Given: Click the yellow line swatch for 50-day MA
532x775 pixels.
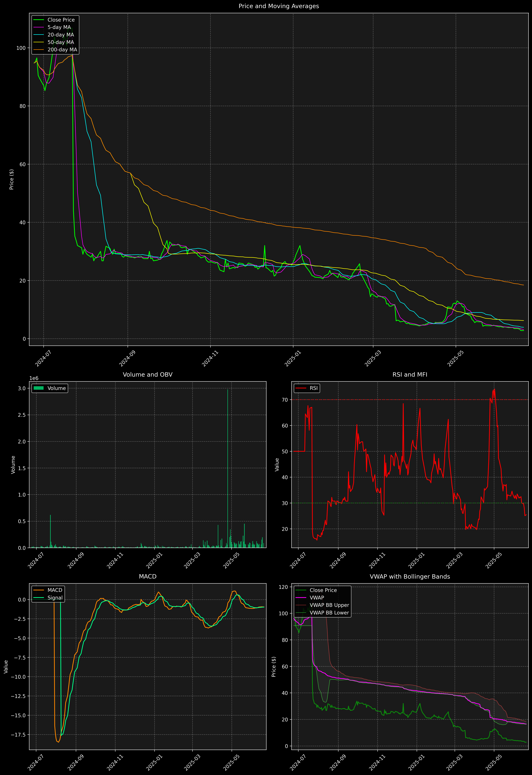Looking at the screenshot, I should [39, 42].
